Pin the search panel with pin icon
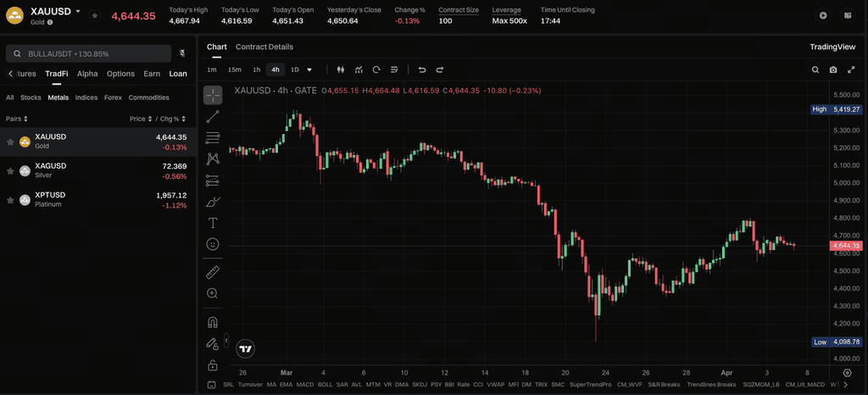 click(183, 53)
